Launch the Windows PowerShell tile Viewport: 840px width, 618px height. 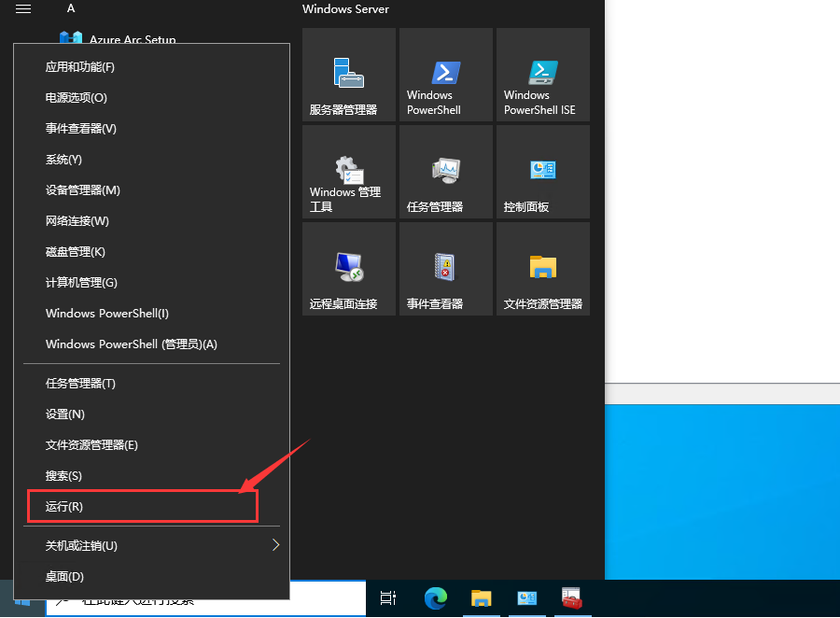445,76
